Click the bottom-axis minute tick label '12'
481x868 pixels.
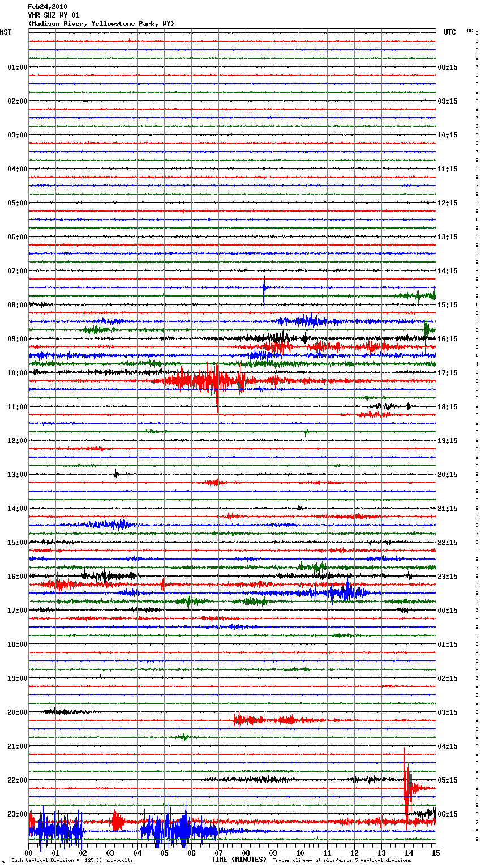pyautogui.click(x=354, y=853)
